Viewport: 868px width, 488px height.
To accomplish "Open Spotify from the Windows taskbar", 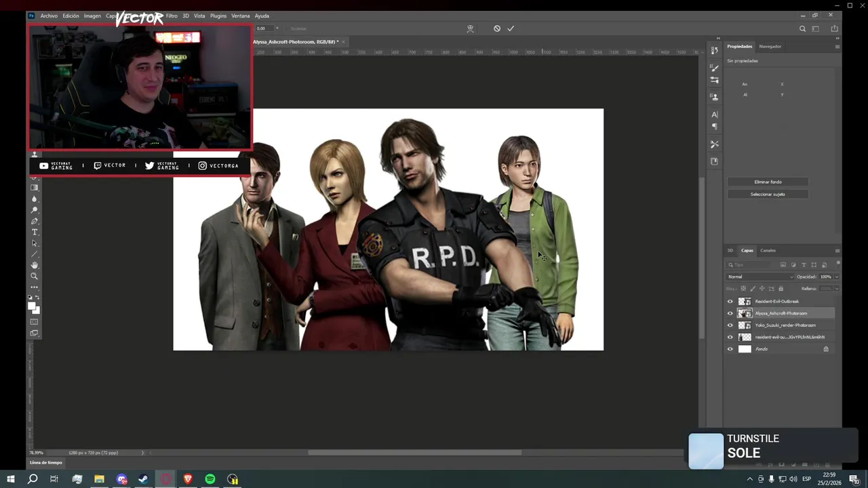I will (210, 479).
